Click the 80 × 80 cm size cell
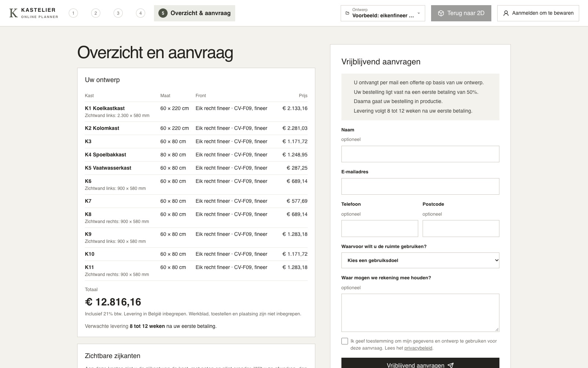The image size is (588, 368). (x=173, y=155)
